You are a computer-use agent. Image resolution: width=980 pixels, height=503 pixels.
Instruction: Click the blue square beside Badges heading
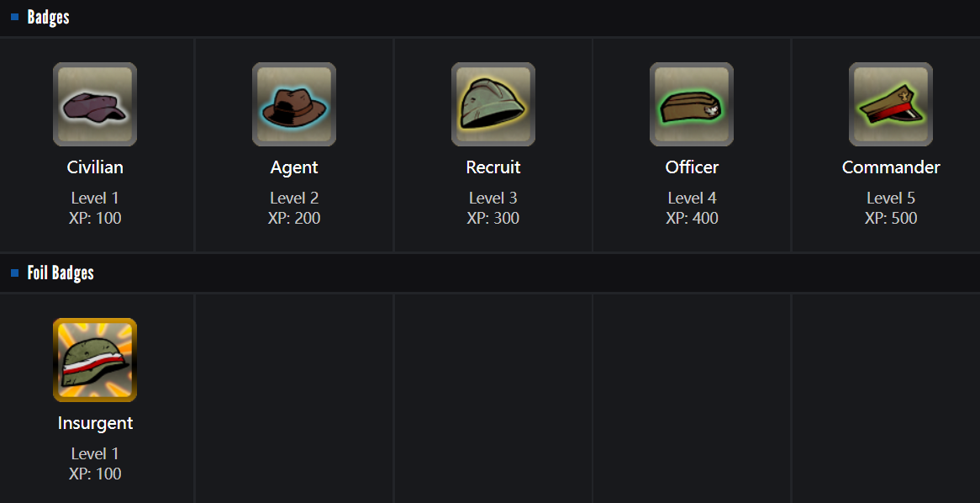click(x=15, y=18)
